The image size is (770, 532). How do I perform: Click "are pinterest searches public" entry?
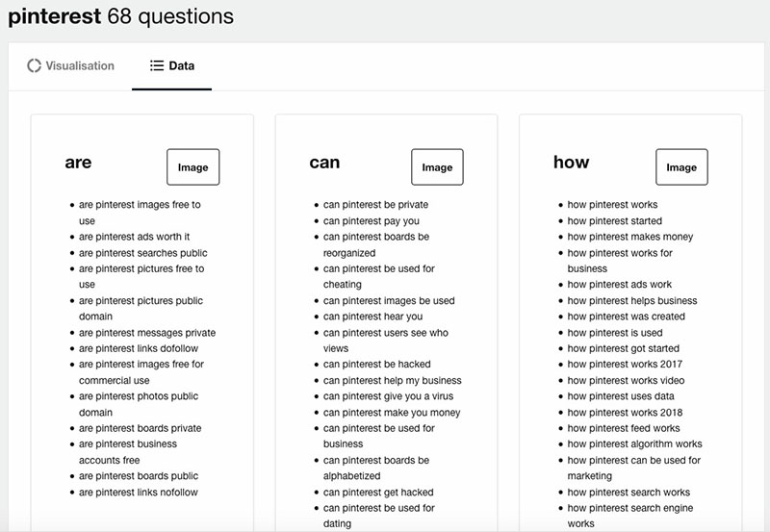pyautogui.click(x=142, y=253)
